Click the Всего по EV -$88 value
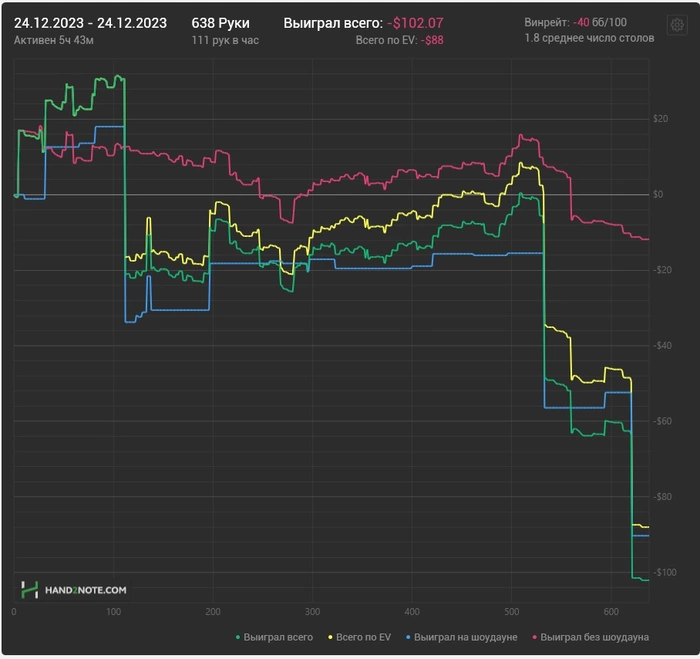The width and height of the screenshot is (700, 659). coord(433,39)
